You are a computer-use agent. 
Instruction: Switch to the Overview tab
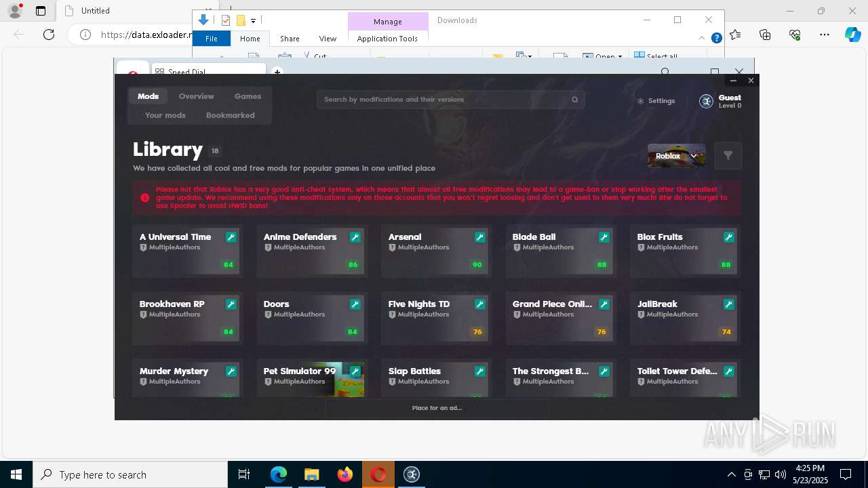click(196, 96)
